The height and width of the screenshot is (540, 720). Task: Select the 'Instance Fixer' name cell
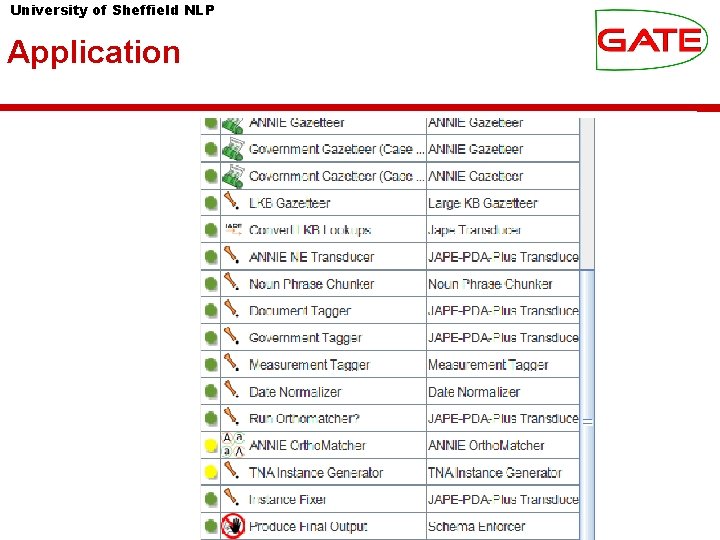point(324,500)
